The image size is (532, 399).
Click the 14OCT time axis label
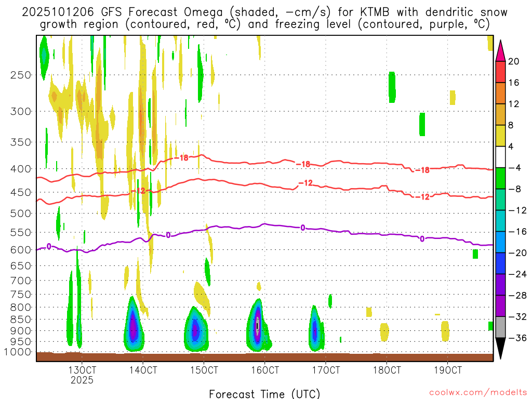tap(143, 370)
